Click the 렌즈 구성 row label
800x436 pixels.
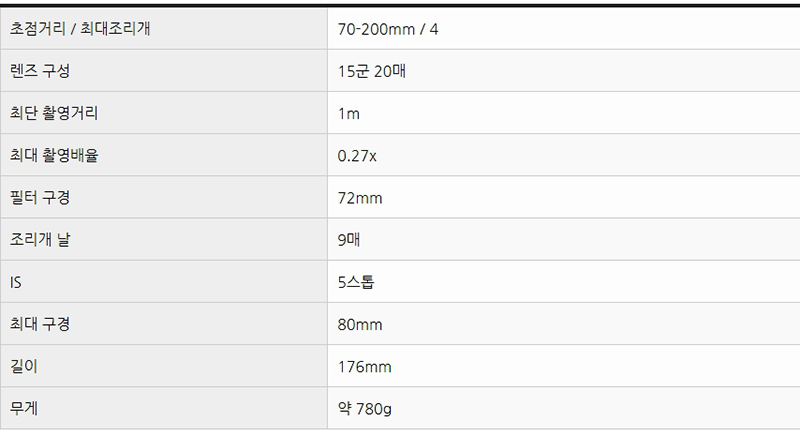pos(40,71)
